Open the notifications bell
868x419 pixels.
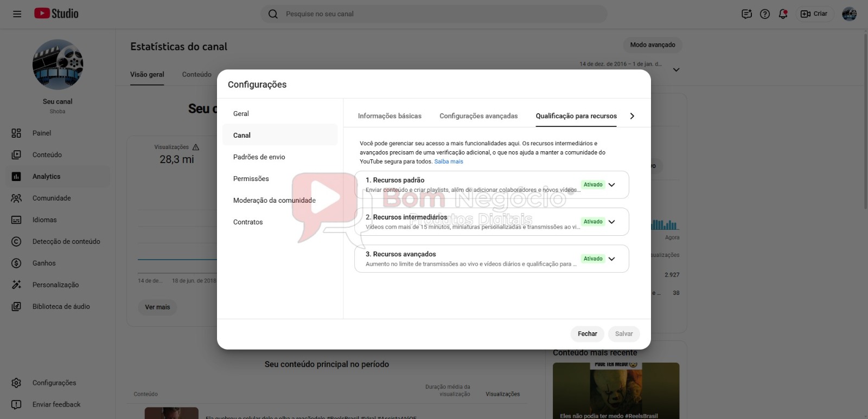pos(783,14)
